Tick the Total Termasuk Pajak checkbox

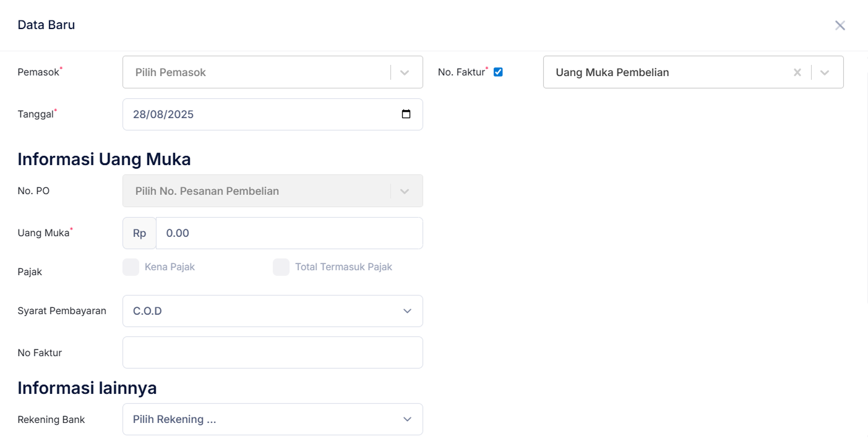click(x=281, y=267)
